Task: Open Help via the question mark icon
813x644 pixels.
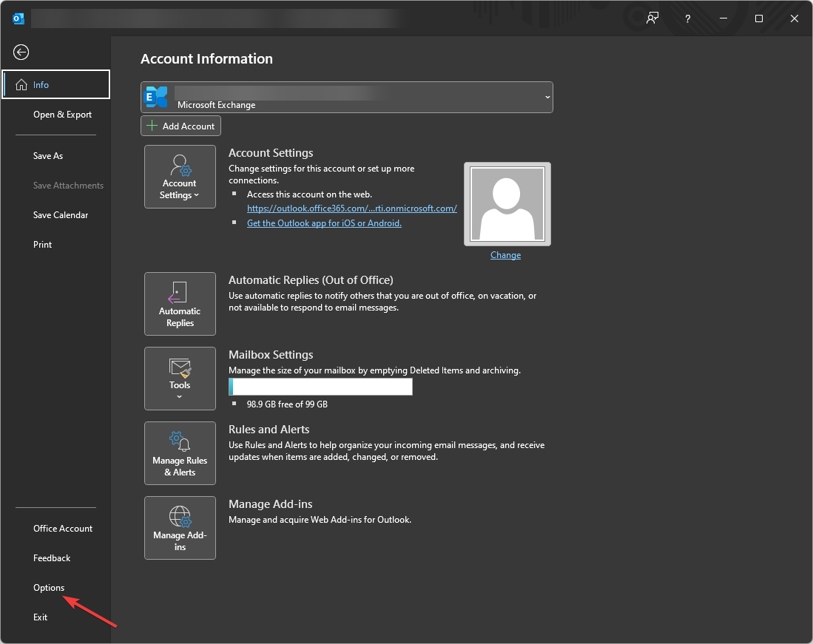Action: coord(687,18)
